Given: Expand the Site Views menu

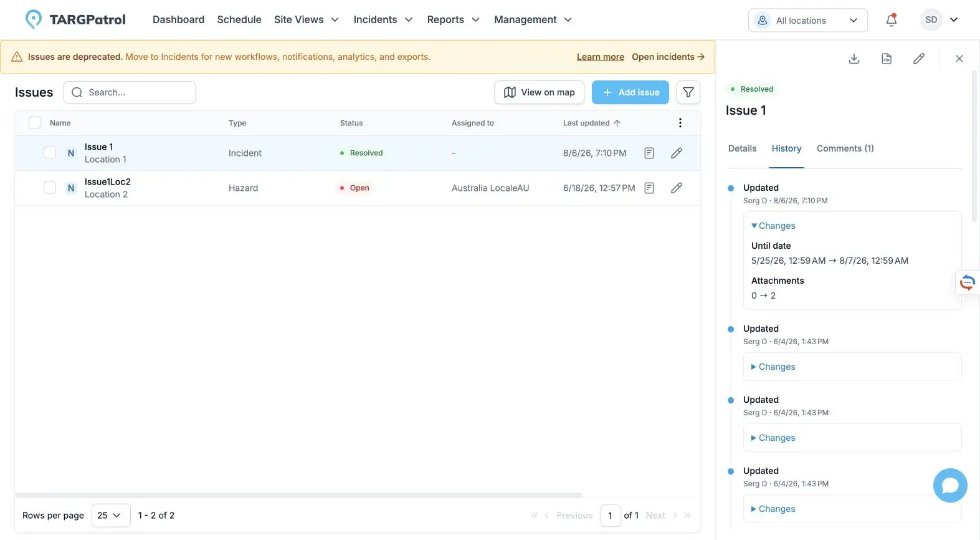Looking at the screenshot, I should tap(307, 20).
